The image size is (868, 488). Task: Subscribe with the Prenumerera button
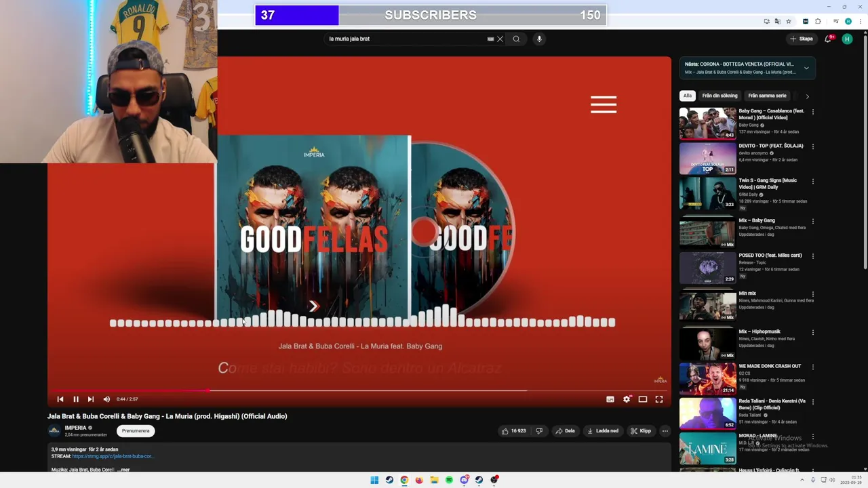[x=136, y=431]
